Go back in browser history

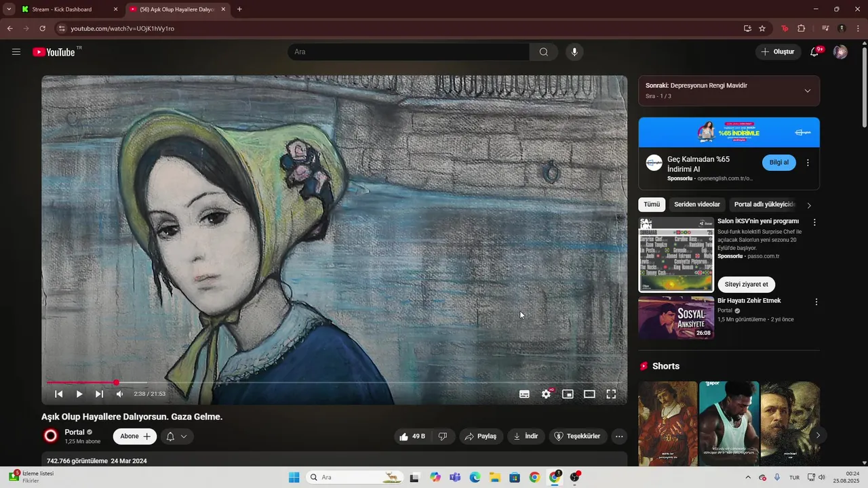9,28
